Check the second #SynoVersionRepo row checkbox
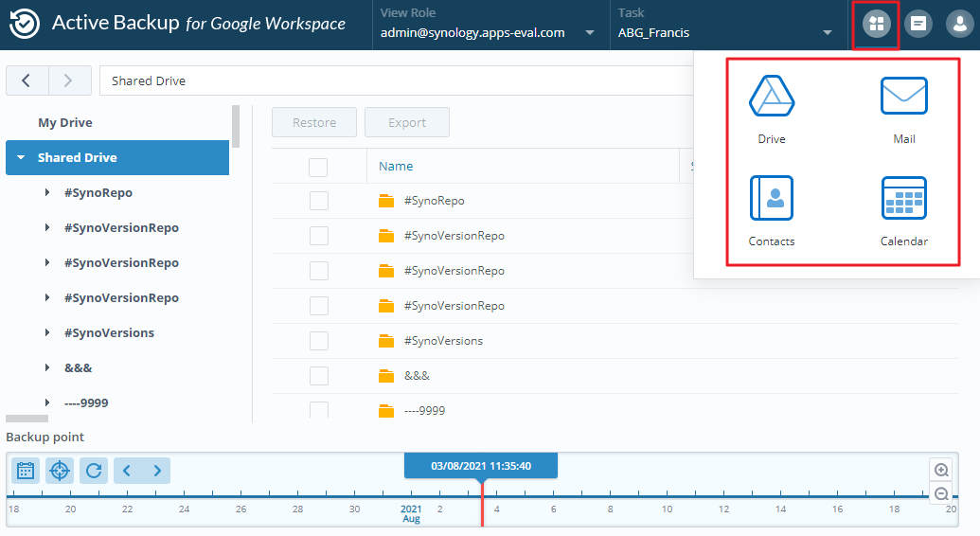This screenshot has height=536, width=980. coord(319,271)
